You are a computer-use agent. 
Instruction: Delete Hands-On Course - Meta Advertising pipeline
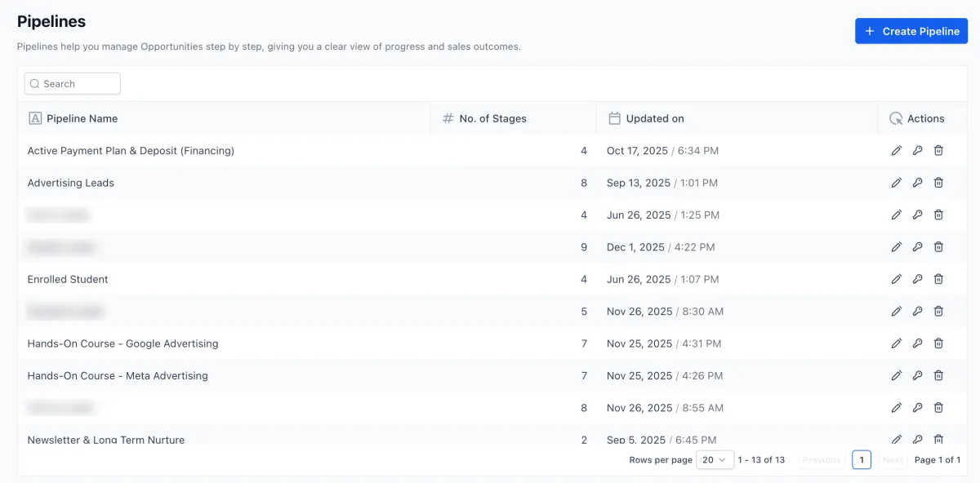pyautogui.click(x=938, y=375)
